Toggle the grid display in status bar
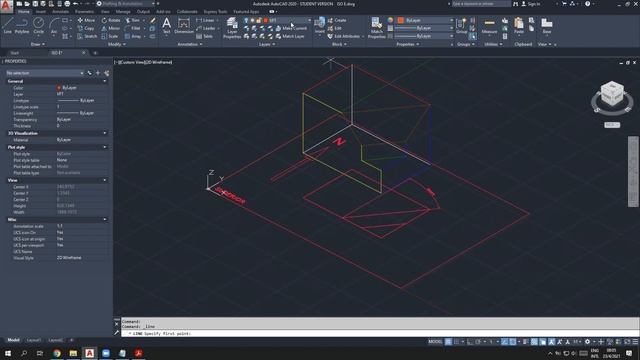640x360 pixels. point(448,342)
